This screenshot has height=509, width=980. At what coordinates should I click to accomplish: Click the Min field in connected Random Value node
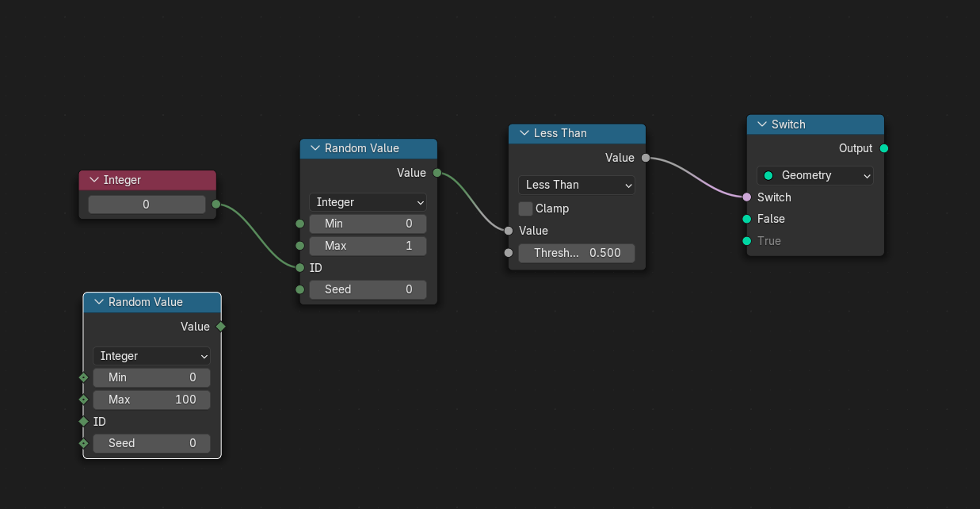click(x=368, y=224)
